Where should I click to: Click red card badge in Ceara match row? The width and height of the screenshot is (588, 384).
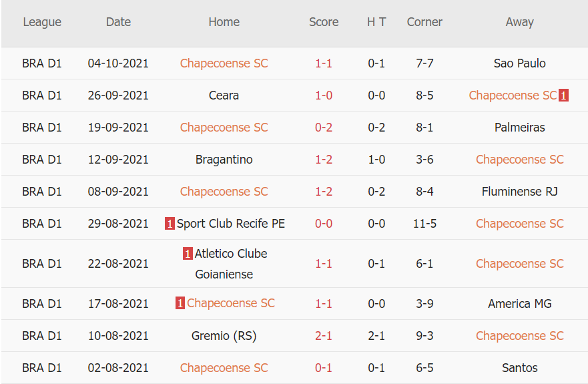pos(563,95)
